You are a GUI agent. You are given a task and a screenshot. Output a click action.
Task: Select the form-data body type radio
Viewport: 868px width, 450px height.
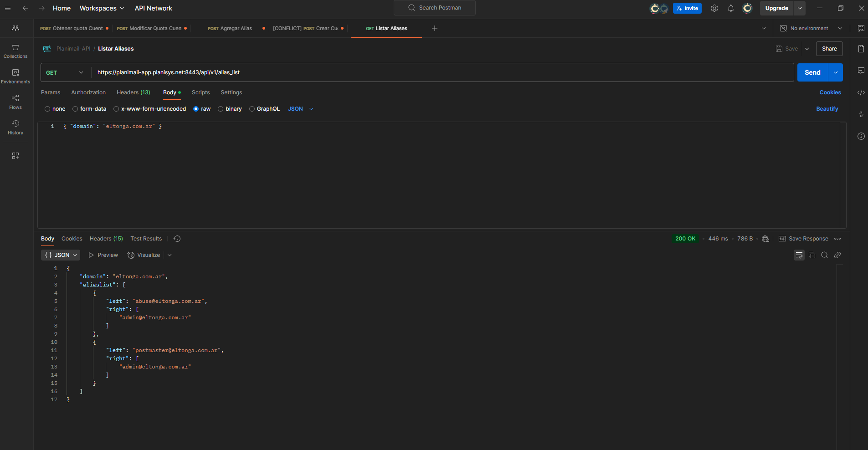click(x=75, y=109)
